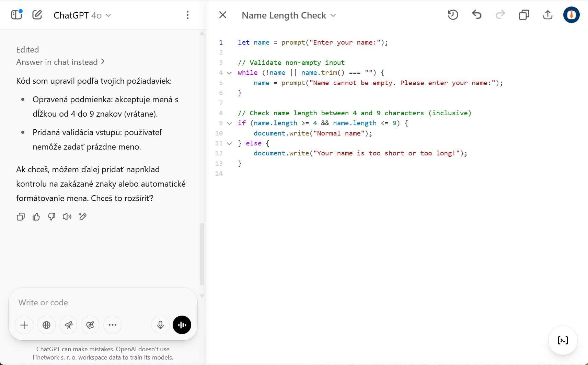Copy the canvas code
This screenshot has width=588, height=365.
(524, 15)
